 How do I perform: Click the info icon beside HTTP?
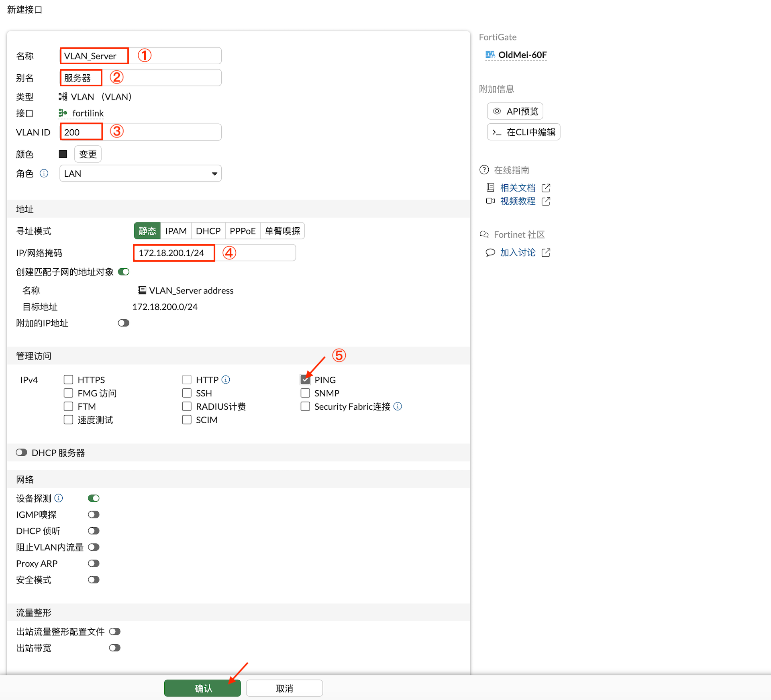point(226,380)
